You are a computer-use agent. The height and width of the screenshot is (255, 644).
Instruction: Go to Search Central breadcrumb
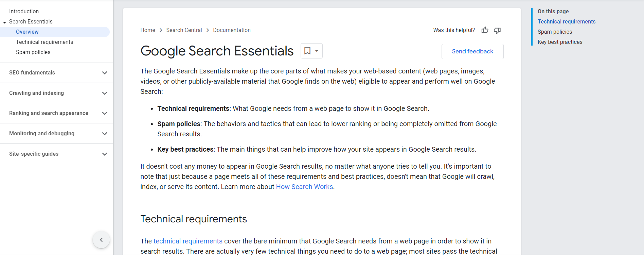pos(184,30)
